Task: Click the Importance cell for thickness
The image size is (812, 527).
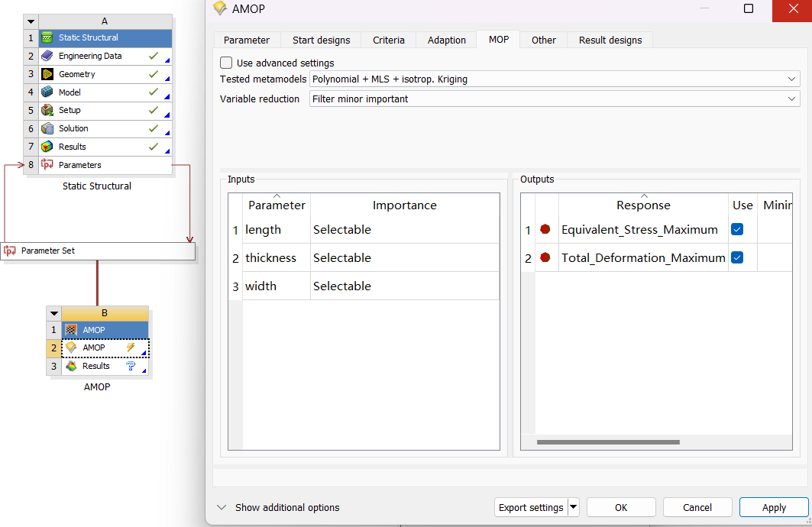Action: click(x=404, y=258)
